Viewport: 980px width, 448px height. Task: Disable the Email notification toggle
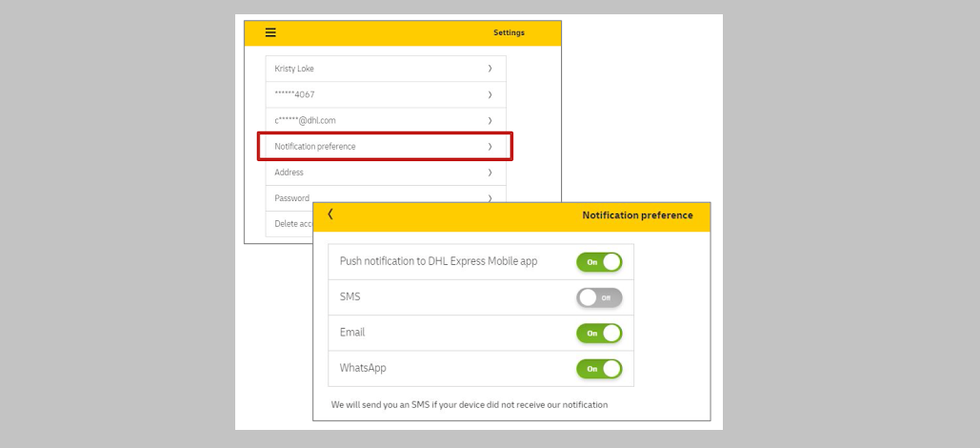(x=599, y=334)
